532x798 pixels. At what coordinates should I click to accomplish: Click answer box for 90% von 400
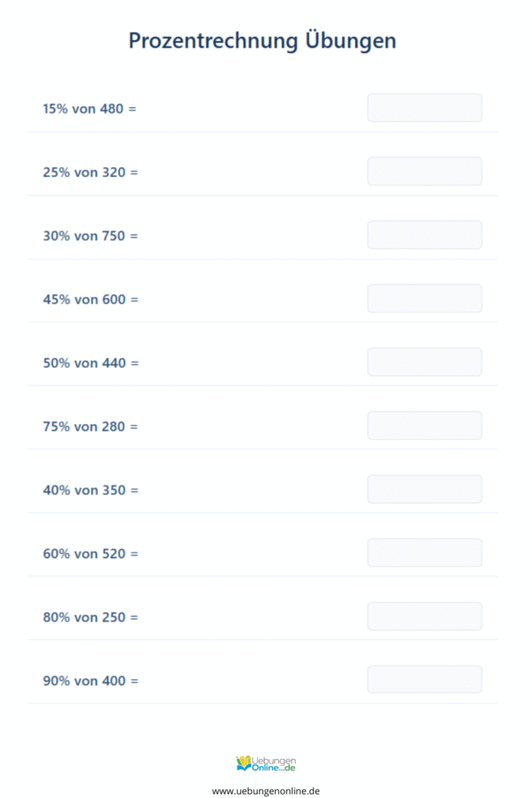click(x=425, y=680)
